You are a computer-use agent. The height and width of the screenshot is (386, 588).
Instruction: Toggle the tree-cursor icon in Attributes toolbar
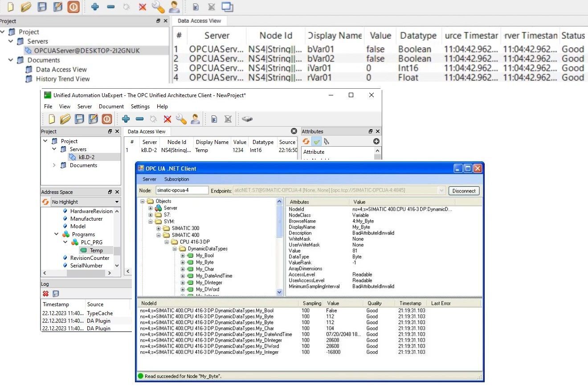click(x=327, y=141)
